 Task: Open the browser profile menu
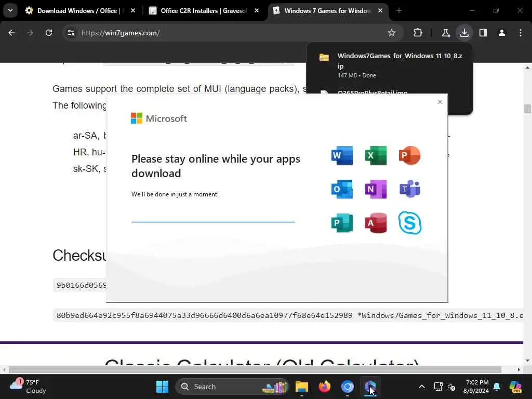501,33
